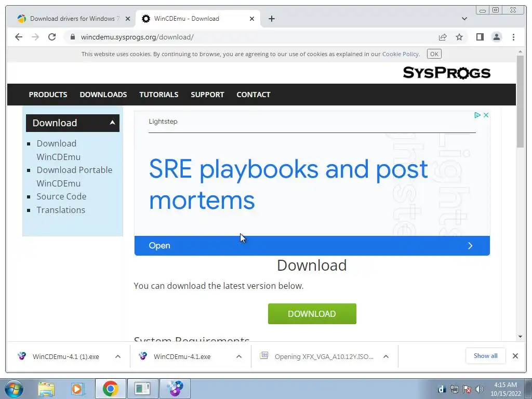Viewport: 532px width, 399px height.
Task: Open the WinCDEmu taskbar icon
Action: click(175, 389)
